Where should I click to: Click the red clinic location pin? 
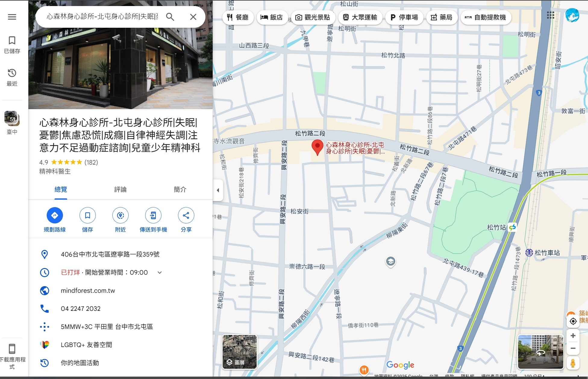click(317, 147)
